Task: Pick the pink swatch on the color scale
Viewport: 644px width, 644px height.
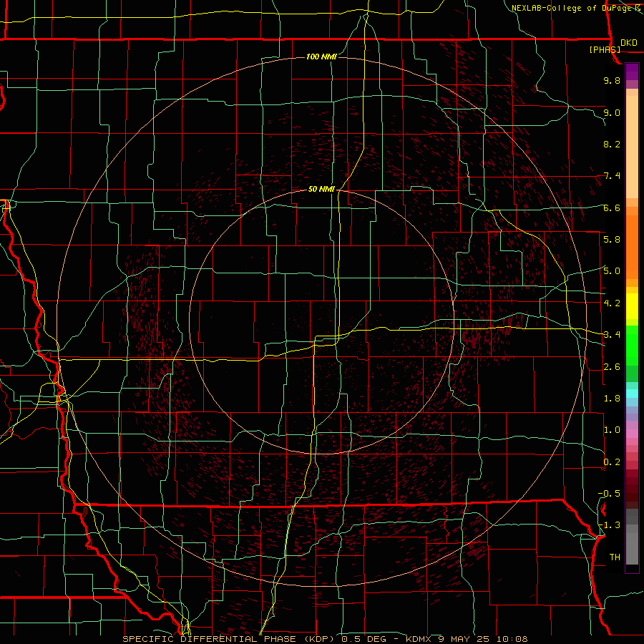Action: point(632,434)
